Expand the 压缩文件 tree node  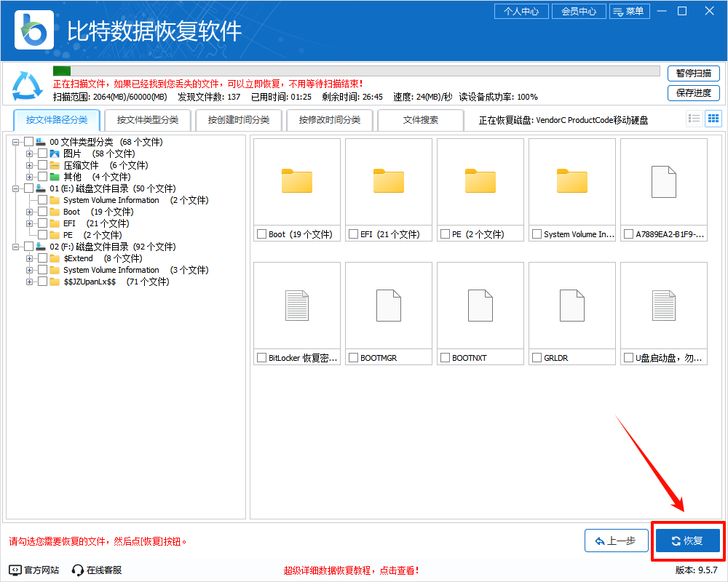pyautogui.click(x=29, y=165)
